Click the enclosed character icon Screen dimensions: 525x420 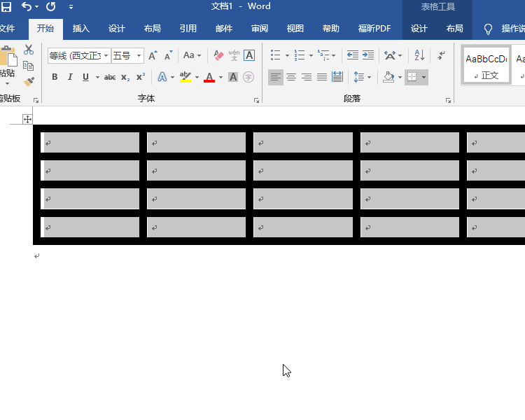click(x=248, y=78)
